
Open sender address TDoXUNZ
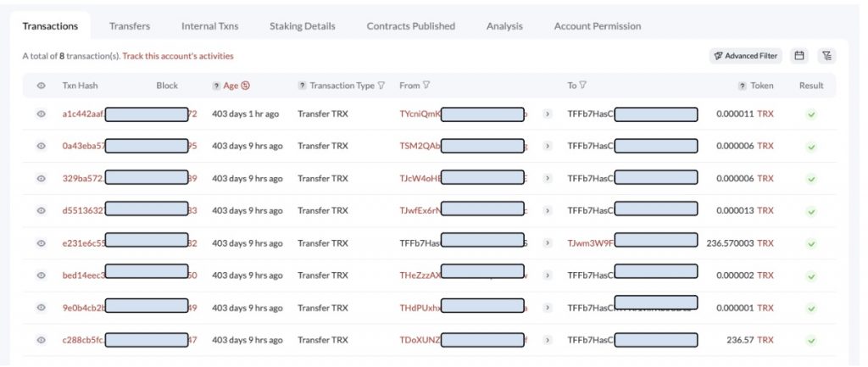420,340
